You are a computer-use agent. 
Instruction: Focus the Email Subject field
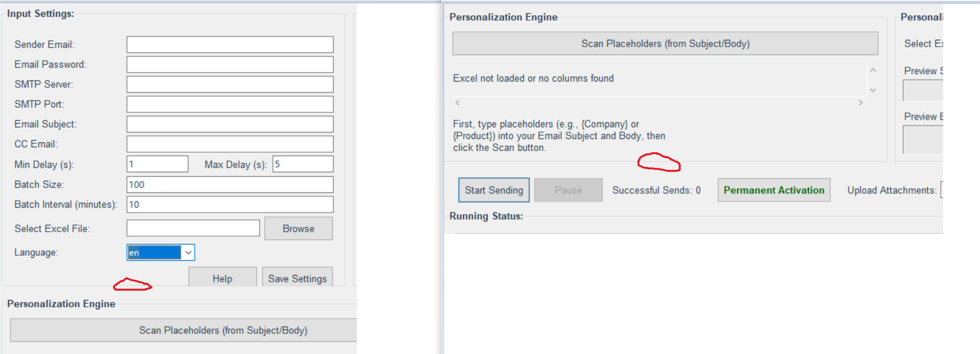tap(230, 124)
